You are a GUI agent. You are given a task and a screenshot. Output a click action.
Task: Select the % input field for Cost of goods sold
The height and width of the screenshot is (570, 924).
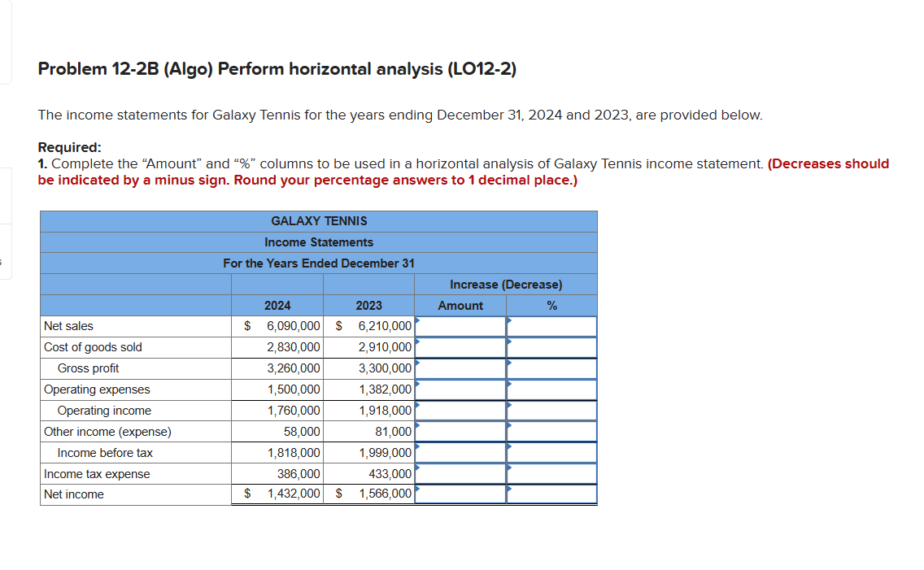pos(551,347)
